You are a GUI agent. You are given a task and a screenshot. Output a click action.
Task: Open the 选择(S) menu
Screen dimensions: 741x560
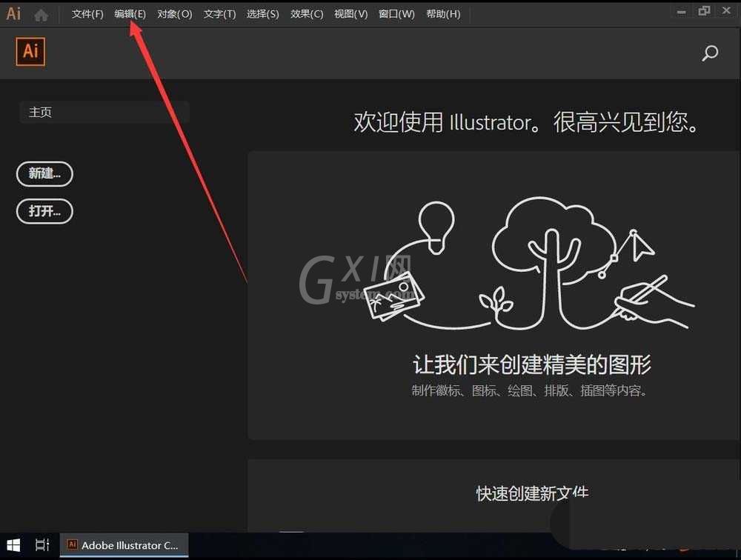click(263, 14)
